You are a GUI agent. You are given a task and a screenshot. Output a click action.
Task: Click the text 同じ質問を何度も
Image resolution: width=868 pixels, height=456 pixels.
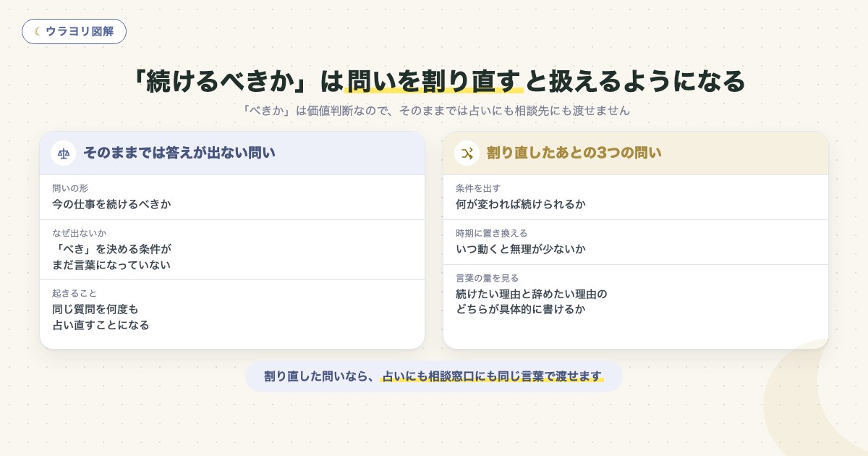coord(95,309)
